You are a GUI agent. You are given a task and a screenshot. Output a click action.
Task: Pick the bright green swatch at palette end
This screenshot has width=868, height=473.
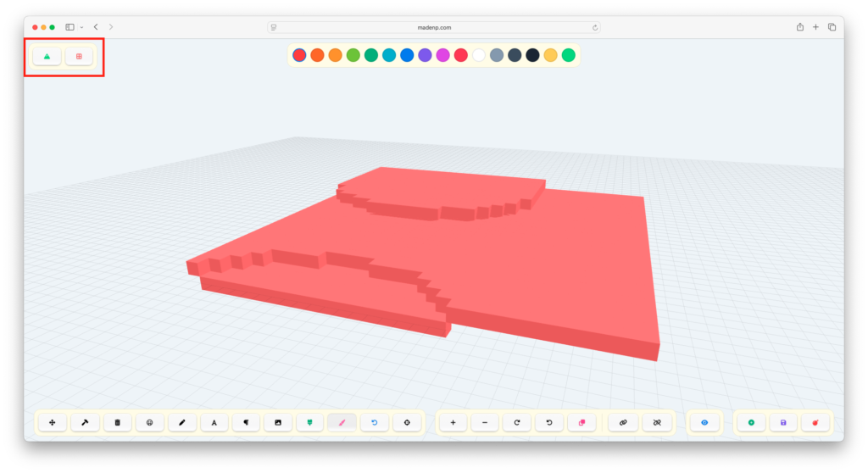point(569,55)
